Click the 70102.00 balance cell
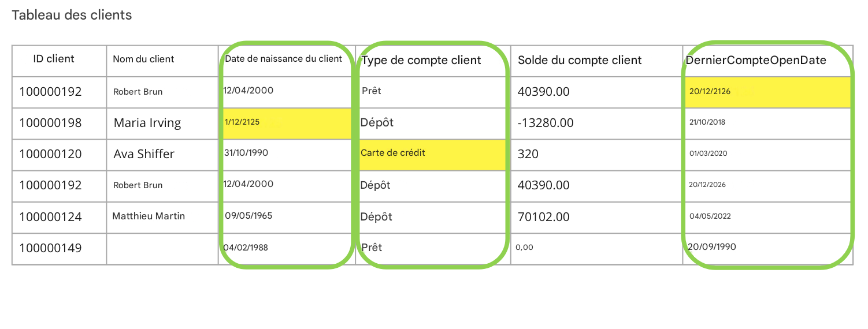 tap(544, 217)
